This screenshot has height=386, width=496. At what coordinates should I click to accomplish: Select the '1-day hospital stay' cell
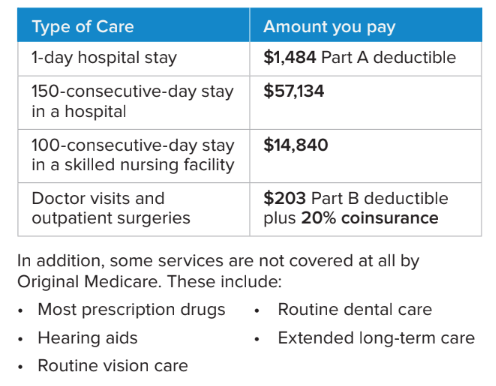[133, 59]
